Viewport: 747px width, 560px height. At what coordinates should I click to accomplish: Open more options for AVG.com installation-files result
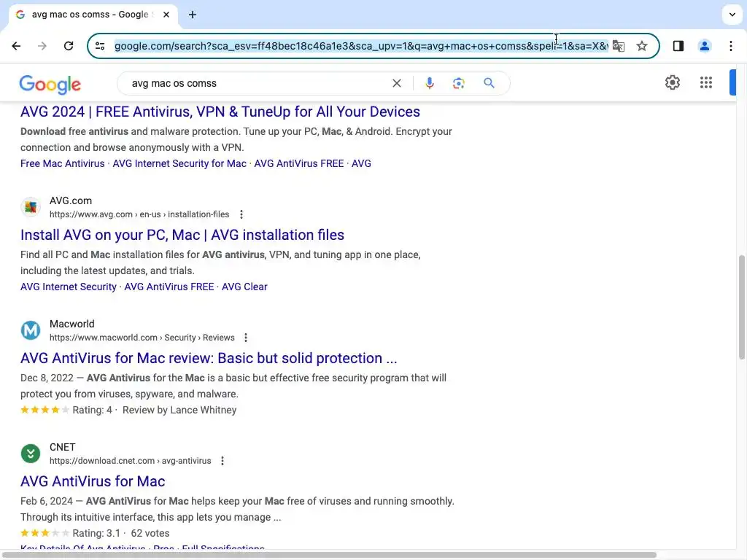[241, 214]
